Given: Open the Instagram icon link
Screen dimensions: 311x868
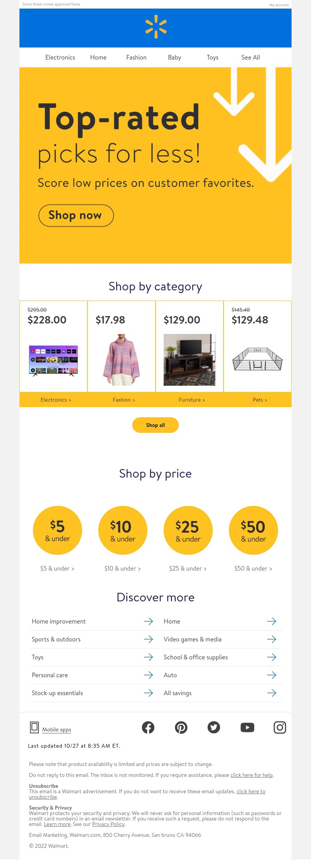Looking at the screenshot, I should point(280,727).
